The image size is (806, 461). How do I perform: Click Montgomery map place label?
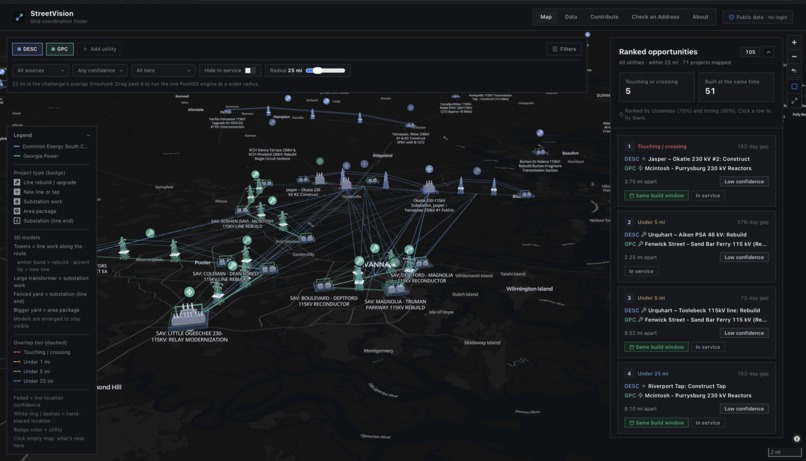point(378,351)
